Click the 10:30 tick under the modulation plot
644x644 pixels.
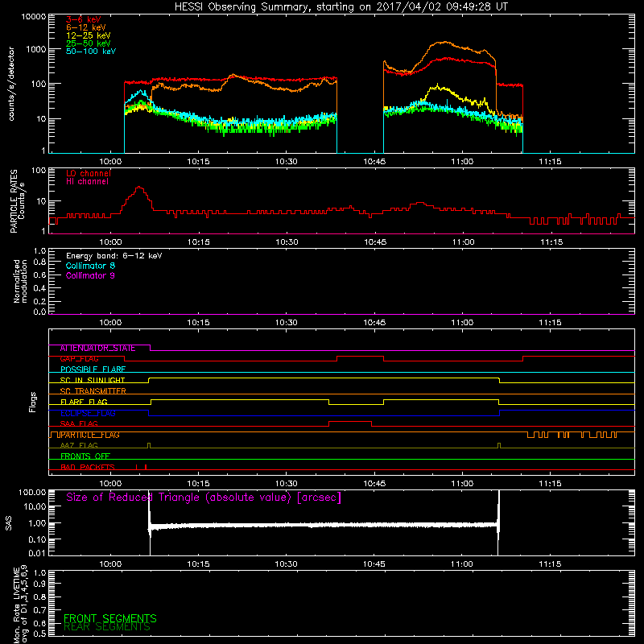tap(287, 323)
